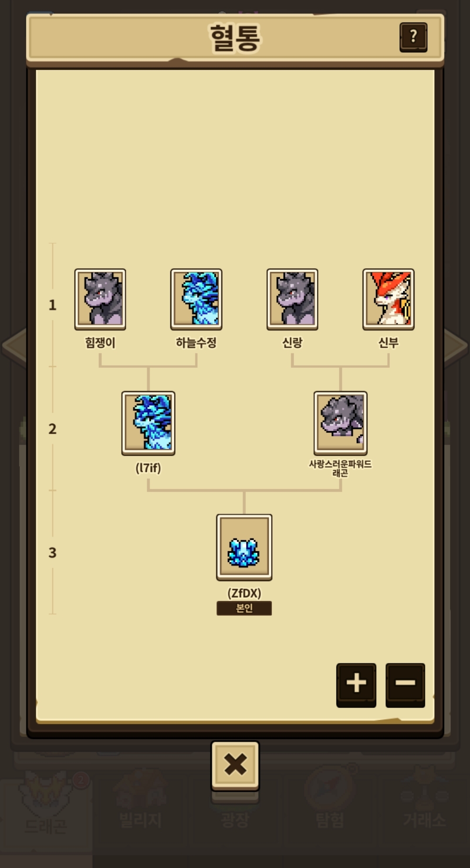The image size is (470, 868).
Task: Tap the 신랑 dragon portrait
Action: point(292,299)
